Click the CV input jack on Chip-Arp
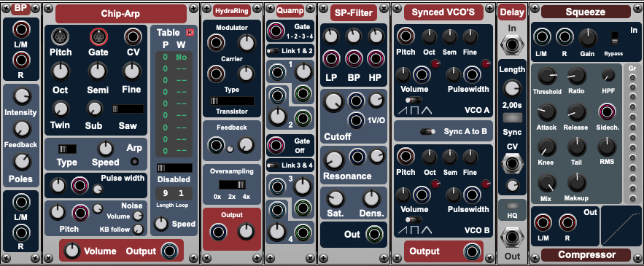The height and width of the screenshot is (266, 644). point(133,37)
